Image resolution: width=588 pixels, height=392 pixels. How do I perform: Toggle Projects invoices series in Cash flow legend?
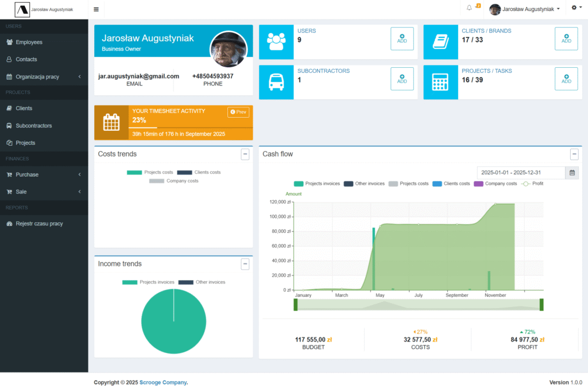[316, 184]
